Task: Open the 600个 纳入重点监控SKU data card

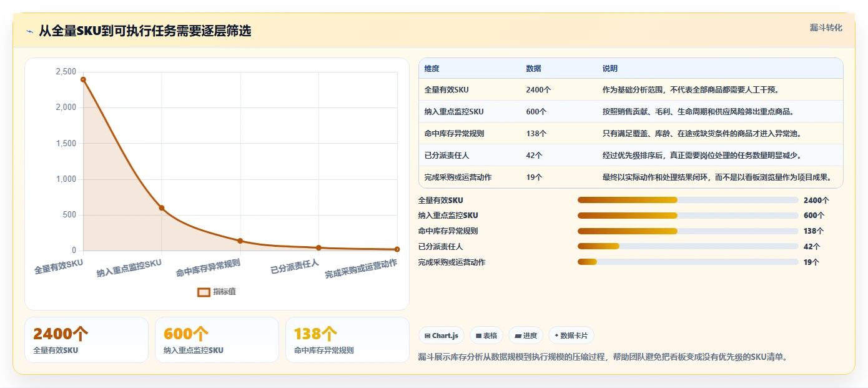Action: coord(217,340)
